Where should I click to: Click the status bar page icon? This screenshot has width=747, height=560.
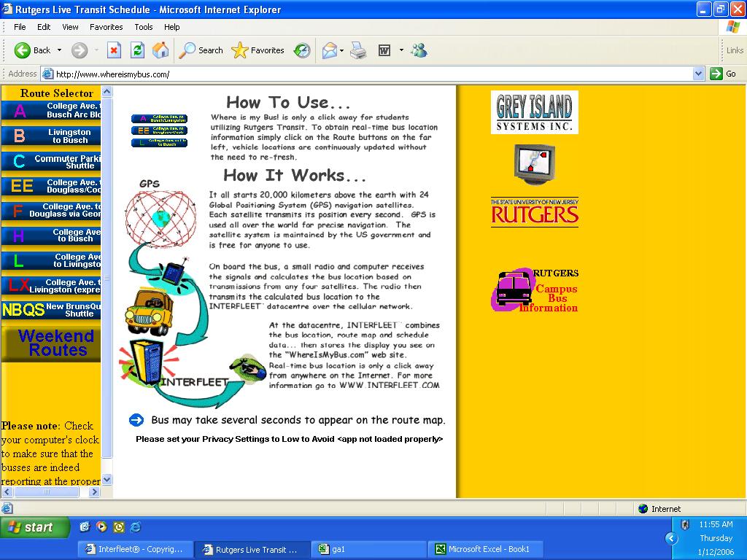(7, 508)
